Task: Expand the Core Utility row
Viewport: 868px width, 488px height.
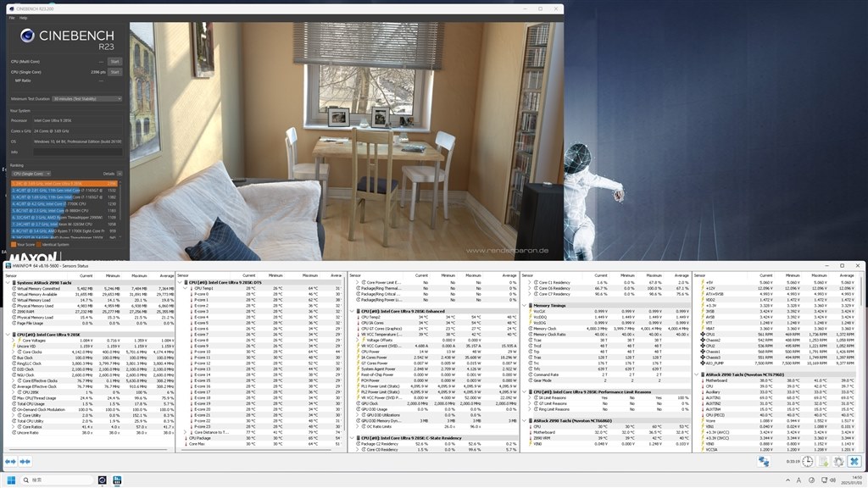Action: click(x=14, y=415)
